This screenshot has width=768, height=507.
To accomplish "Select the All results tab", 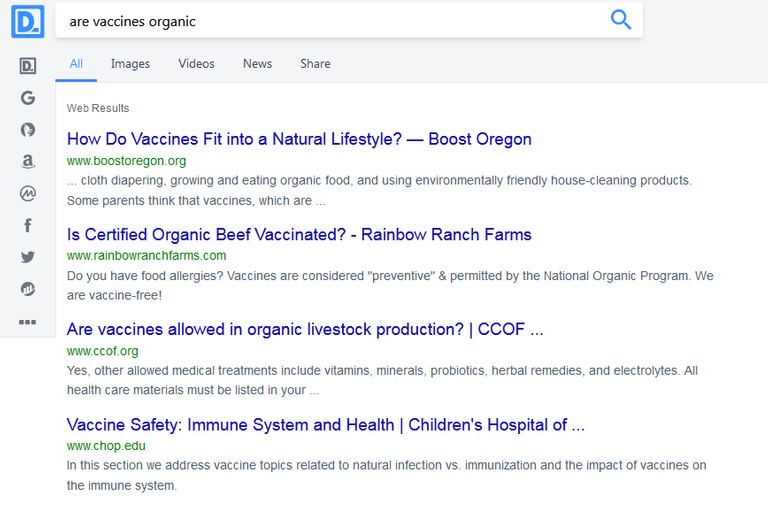I will point(76,64).
